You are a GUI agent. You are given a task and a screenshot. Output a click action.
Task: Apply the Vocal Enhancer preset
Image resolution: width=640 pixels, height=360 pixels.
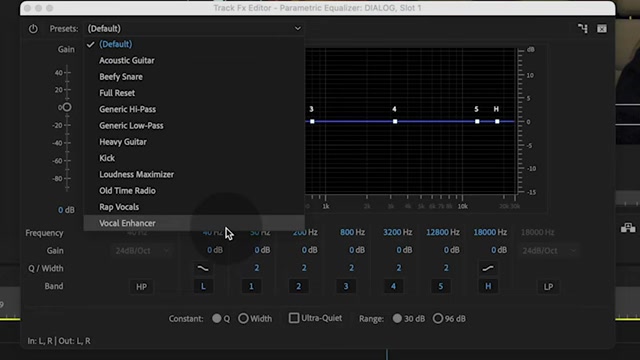click(194, 223)
